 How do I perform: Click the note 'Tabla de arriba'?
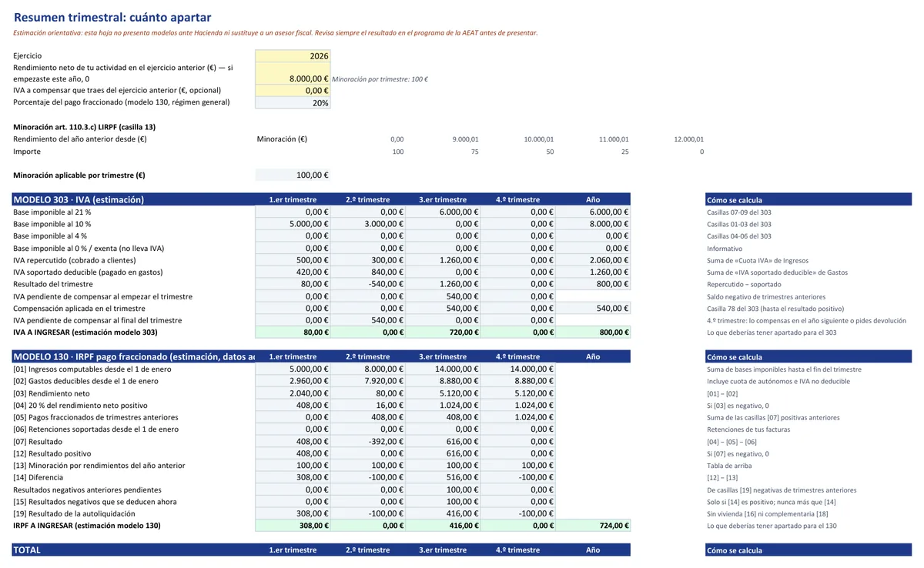[x=729, y=466]
